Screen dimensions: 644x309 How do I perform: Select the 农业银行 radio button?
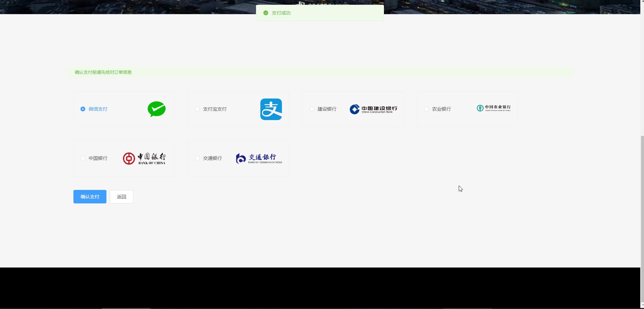(426, 109)
